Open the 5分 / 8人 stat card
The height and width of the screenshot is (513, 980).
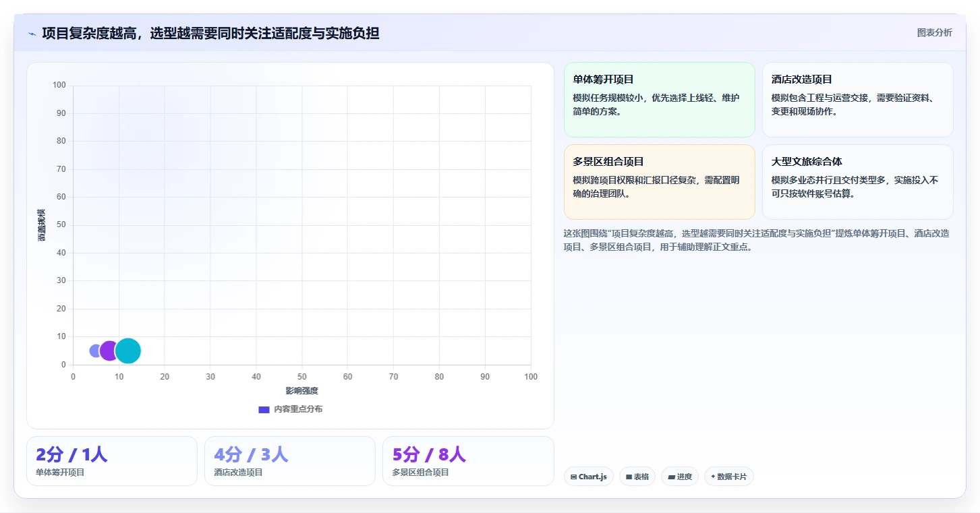point(468,461)
